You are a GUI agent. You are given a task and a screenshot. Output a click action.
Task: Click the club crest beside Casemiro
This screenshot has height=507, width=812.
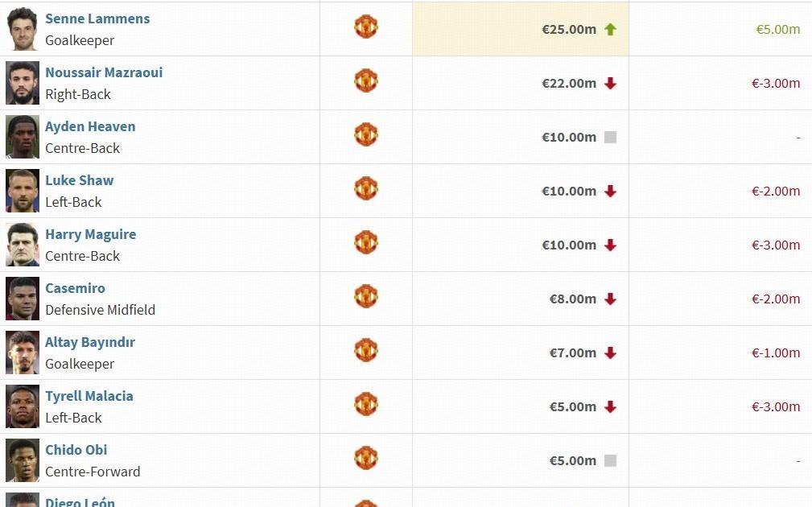click(x=366, y=296)
